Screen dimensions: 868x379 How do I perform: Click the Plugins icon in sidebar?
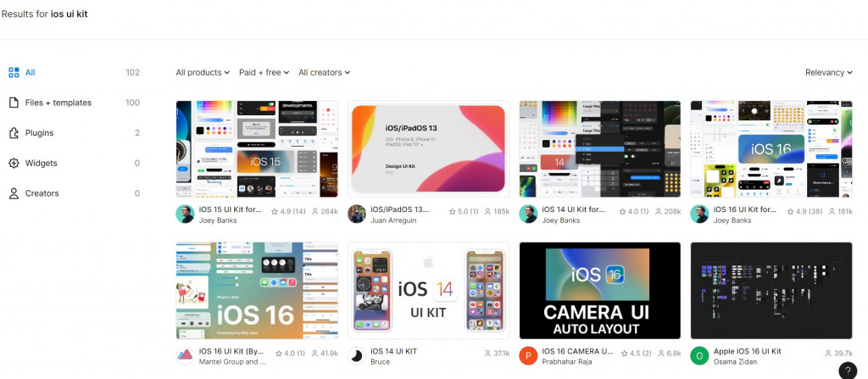pyautogui.click(x=14, y=133)
